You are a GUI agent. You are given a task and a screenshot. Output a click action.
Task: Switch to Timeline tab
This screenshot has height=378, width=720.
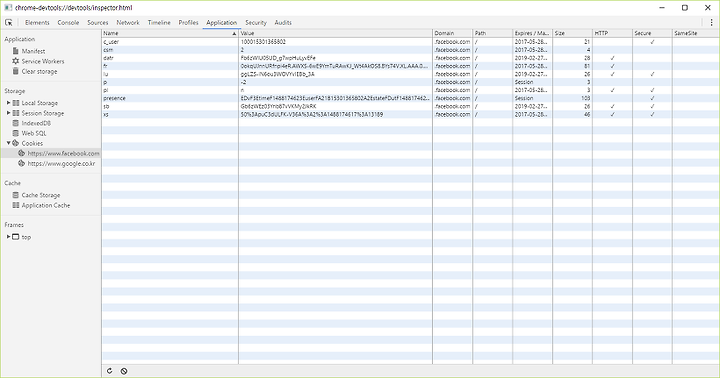click(159, 23)
